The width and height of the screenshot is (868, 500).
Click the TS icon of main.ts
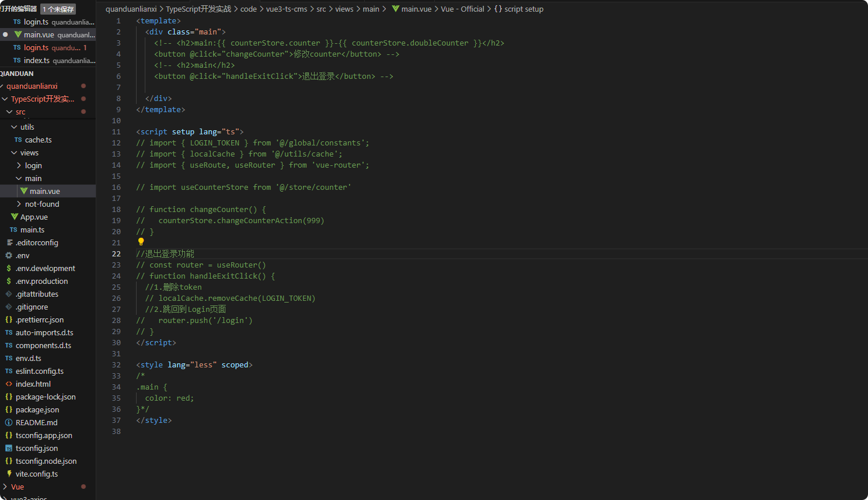click(13, 230)
